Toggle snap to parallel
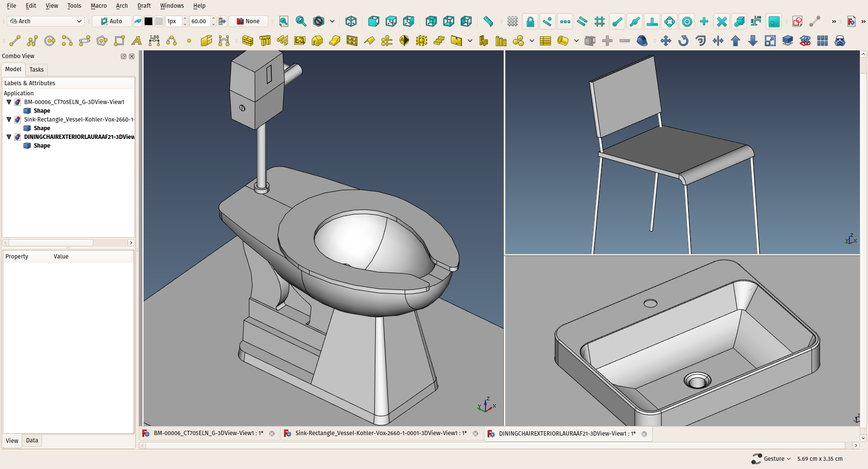 pyautogui.click(x=582, y=21)
